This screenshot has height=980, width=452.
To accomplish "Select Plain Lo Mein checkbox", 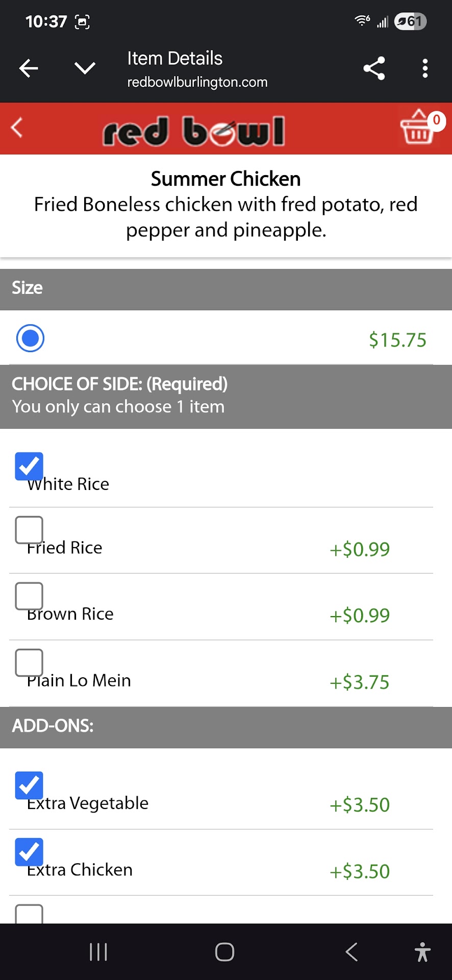I will (x=29, y=663).
